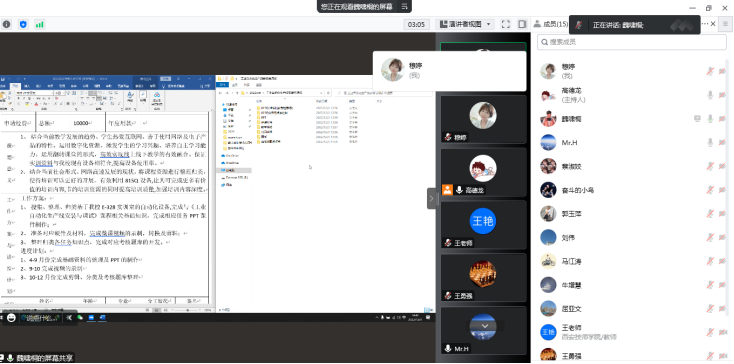Collapse the video strip with the arrow handle

coord(431,198)
